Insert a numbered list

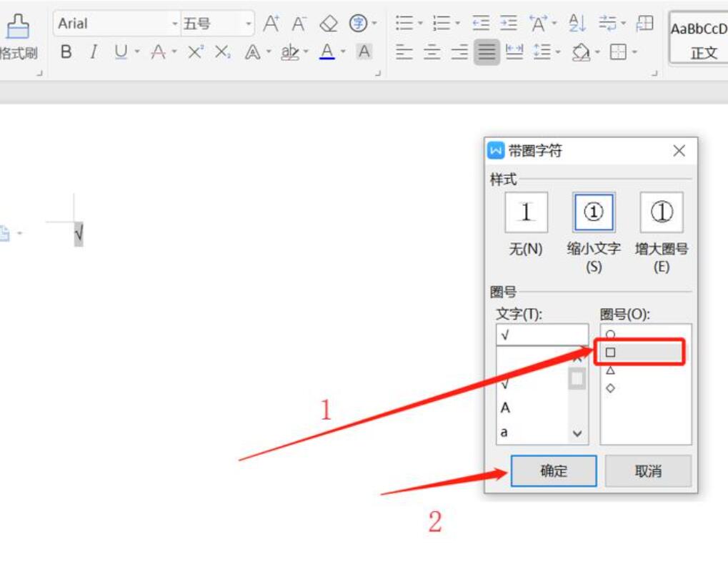click(441, 23)
